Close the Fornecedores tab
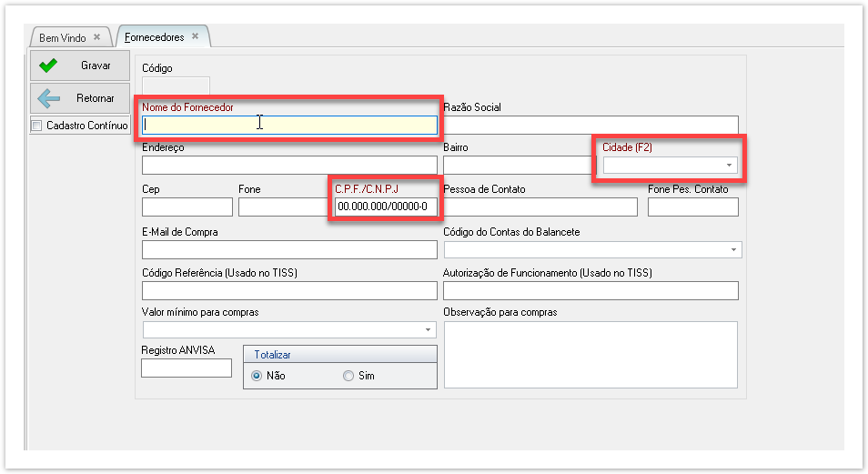The width and height of the screenshot is (868, 474). pyautogui.click(x=195, y=37)
